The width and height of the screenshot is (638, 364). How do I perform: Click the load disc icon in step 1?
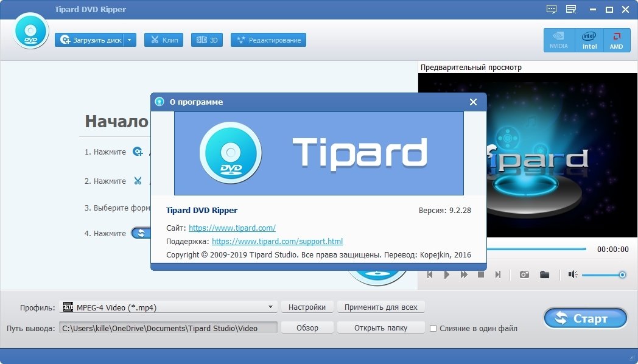coord(138,152)
